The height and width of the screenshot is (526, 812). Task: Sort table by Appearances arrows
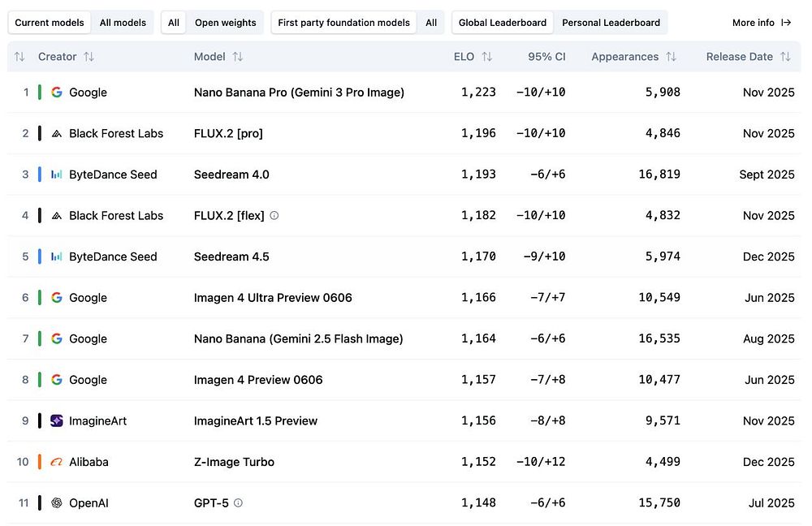(672, 57)
